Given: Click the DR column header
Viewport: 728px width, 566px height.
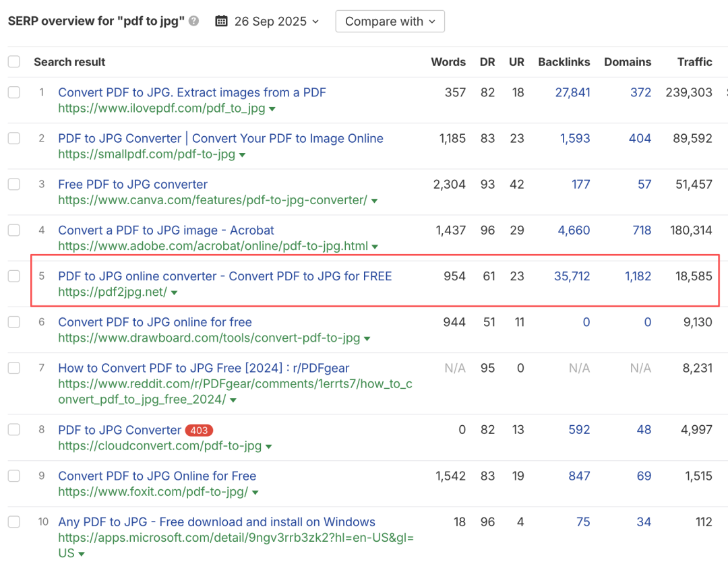Looking at the screenshot, I should point(487,62).
